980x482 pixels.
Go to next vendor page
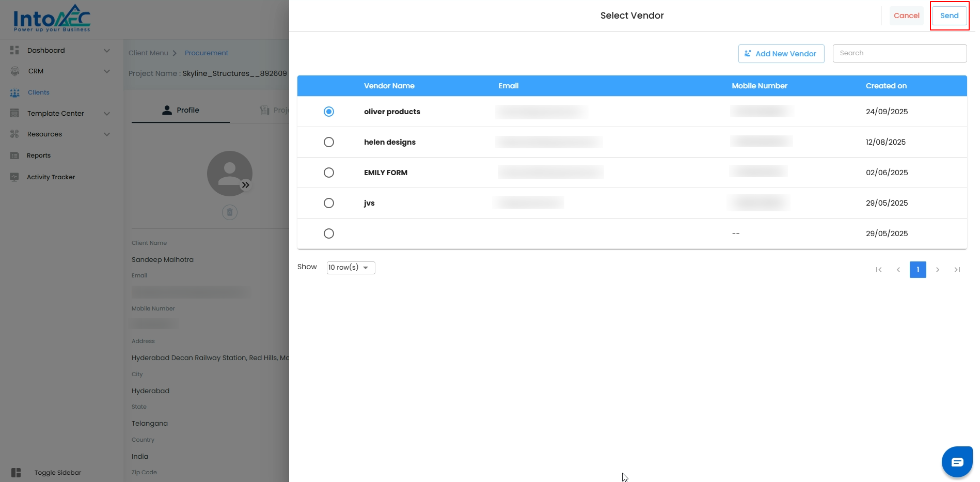tap(938, 270)
